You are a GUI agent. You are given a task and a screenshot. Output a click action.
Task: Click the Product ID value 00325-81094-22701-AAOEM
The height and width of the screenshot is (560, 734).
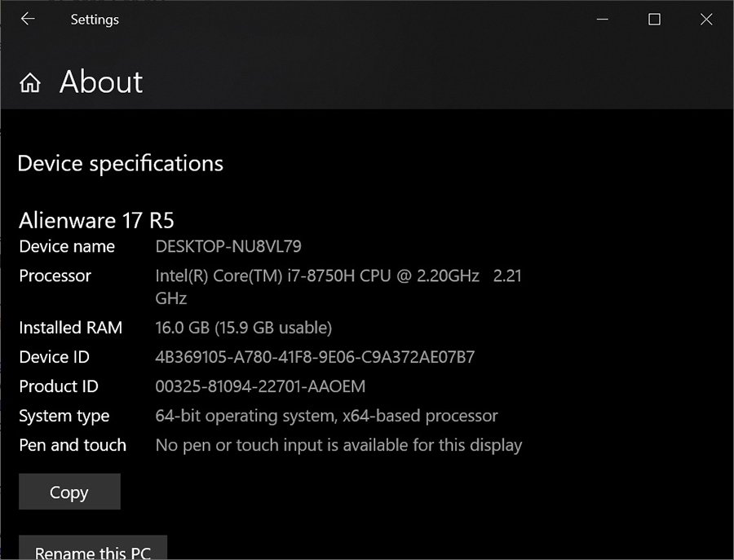click(260, 386)
